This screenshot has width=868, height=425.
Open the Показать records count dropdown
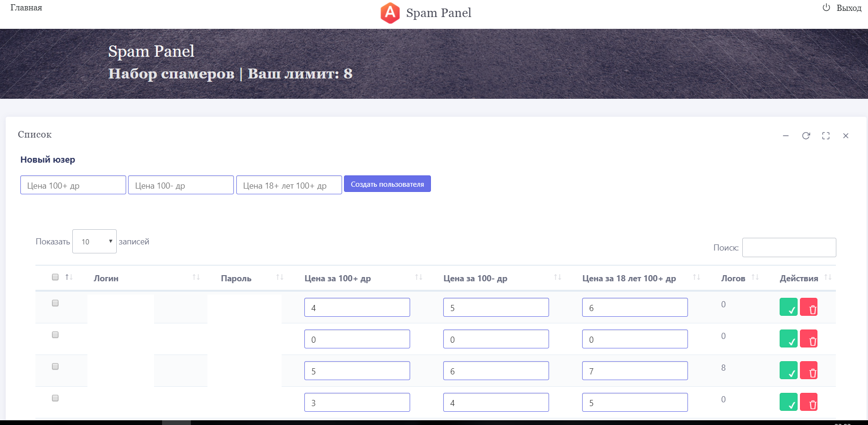tap(95, 242)
